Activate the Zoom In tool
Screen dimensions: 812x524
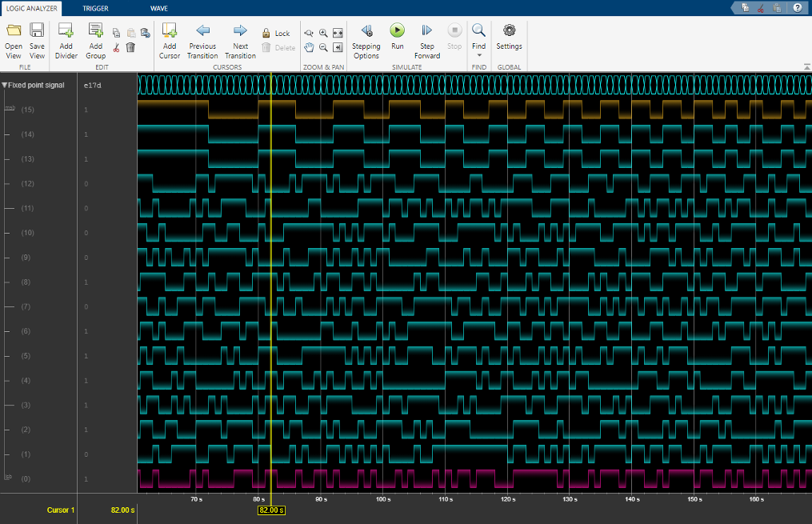[x=322, y=33]
